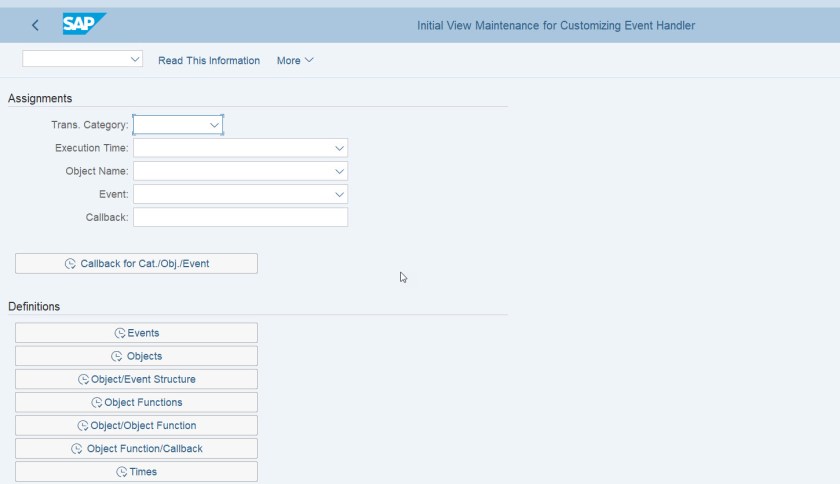Click the Object Name text field
This screenshot has width=840, height=484.
232,171
